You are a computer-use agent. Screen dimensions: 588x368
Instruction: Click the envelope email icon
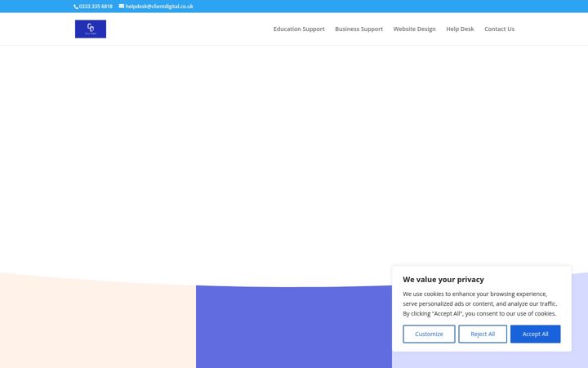(122, 6)
